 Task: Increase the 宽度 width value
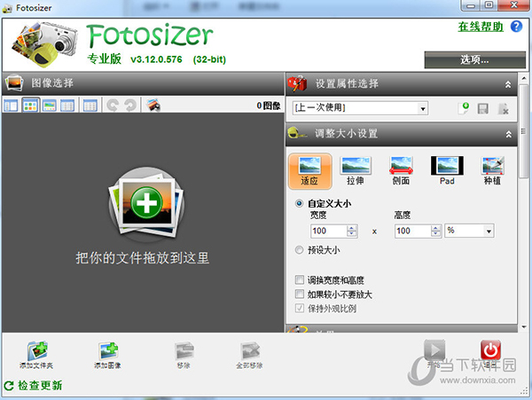352,228
